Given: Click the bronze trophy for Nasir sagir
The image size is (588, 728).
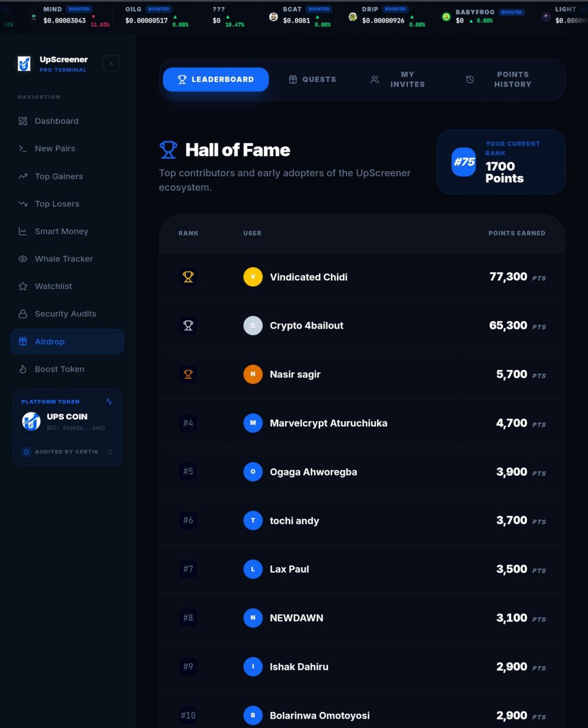Looking at the screenshot, I should click(189, 374).
